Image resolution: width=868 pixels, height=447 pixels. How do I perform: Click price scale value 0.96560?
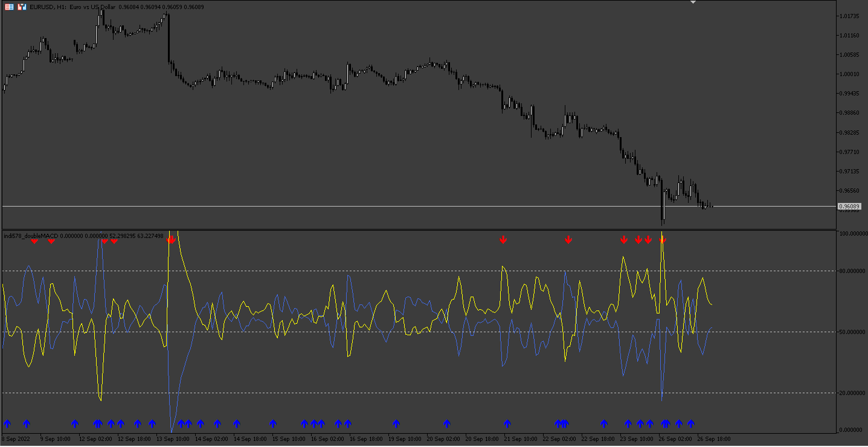pos(849,191)
